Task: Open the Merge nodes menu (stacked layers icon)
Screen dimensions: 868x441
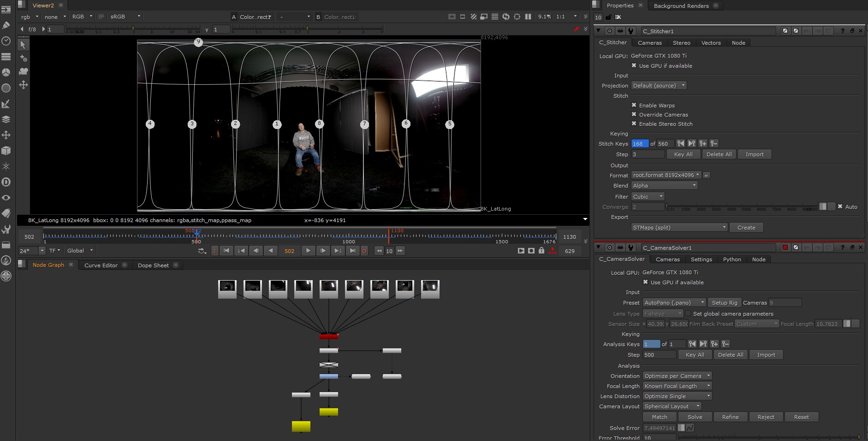Action: click(x=6, y=119)
